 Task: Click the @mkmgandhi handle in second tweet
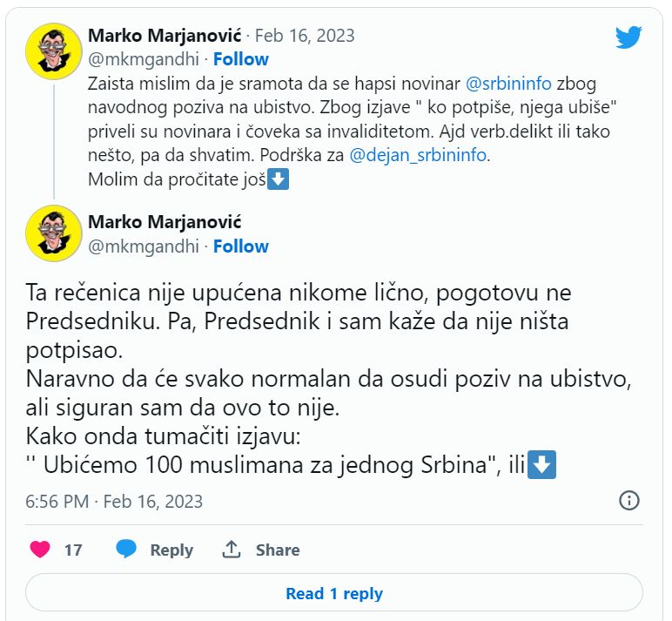click(144, 246)
